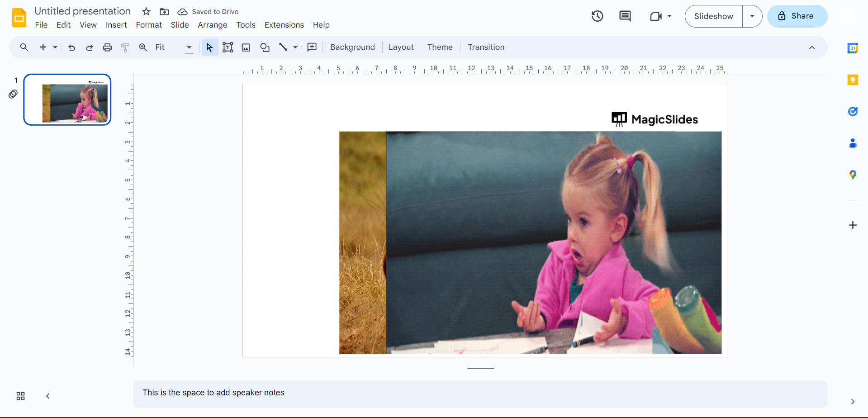Click the print icon
This screenshot has height=418, width=868.
pos(107,47)
